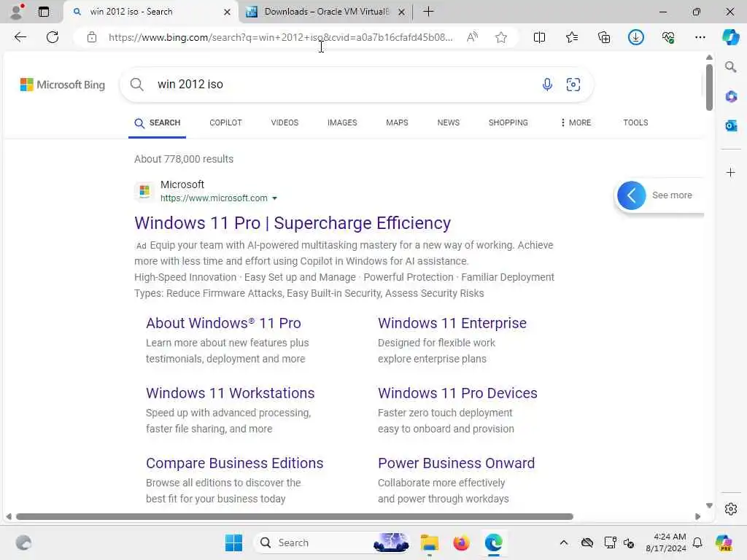Click the scroll down arrow
747x560 pixels.
pyautogui.click(x=709, y=505)
